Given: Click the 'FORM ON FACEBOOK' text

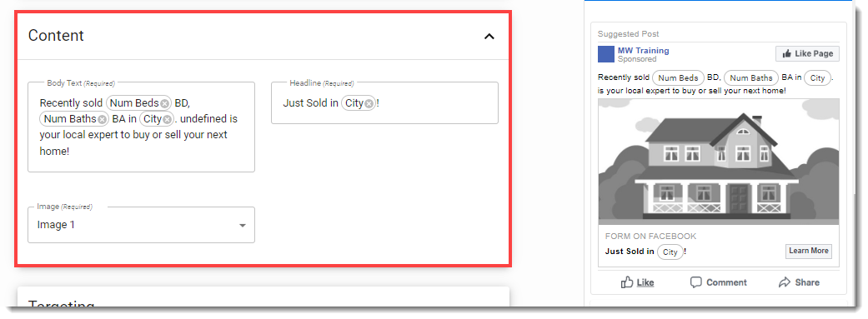Looking at the screenshot, I should [x=650, y=236].
